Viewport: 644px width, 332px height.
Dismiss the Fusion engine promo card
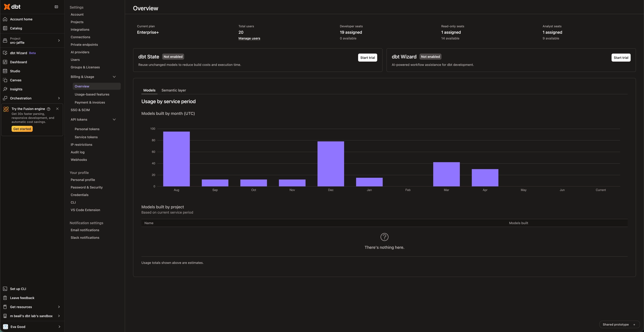pos(57,109)
